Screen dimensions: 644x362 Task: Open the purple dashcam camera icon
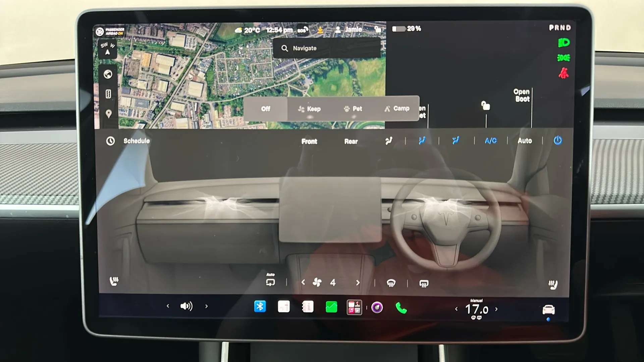(377, 307)
